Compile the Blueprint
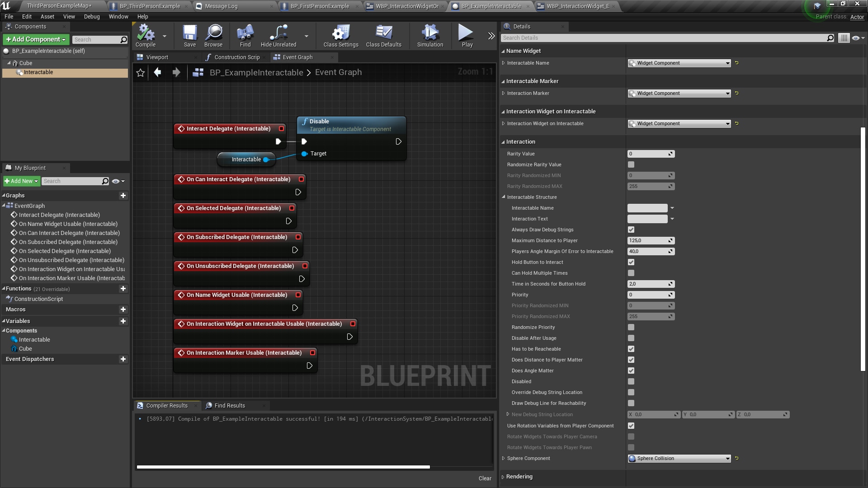The image size is (868, 488). (145, 36)
